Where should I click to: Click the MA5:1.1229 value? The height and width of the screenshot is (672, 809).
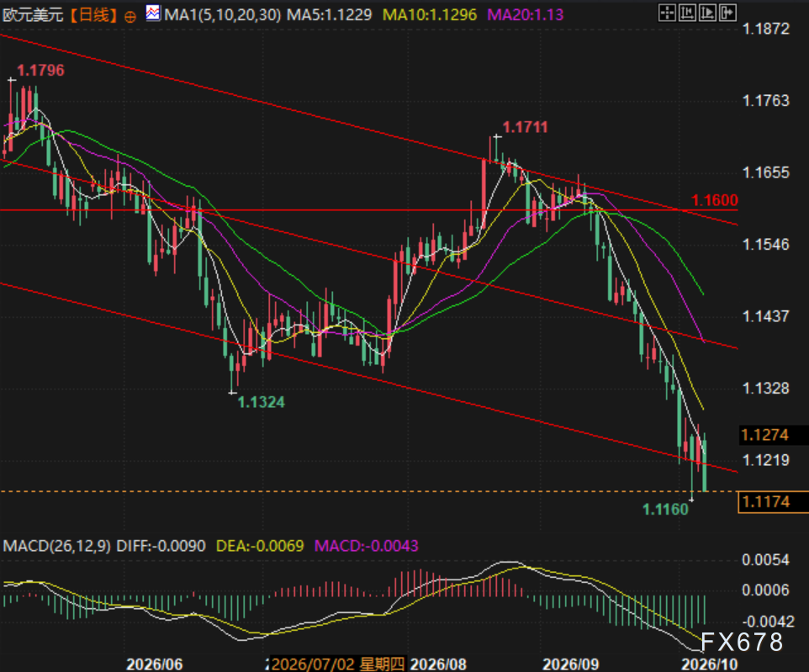pos(329,14)
